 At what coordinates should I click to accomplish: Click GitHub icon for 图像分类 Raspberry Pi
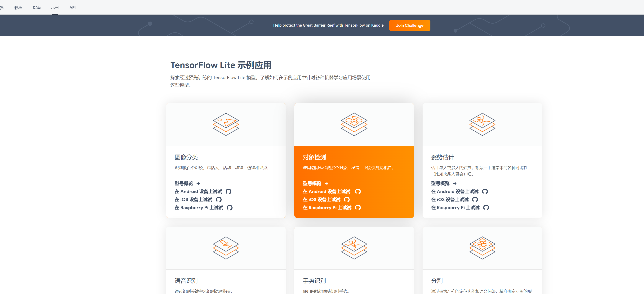pos(229,207)
